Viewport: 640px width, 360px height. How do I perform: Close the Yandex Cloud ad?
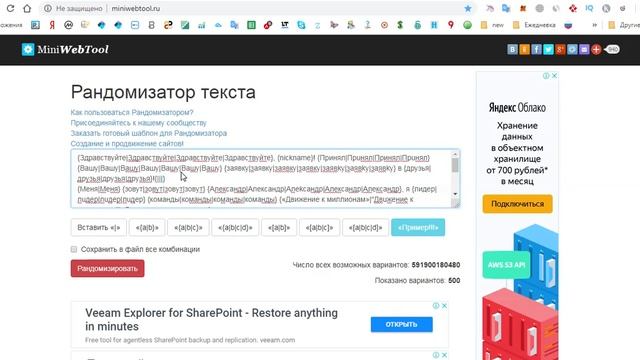coord(554,76)
